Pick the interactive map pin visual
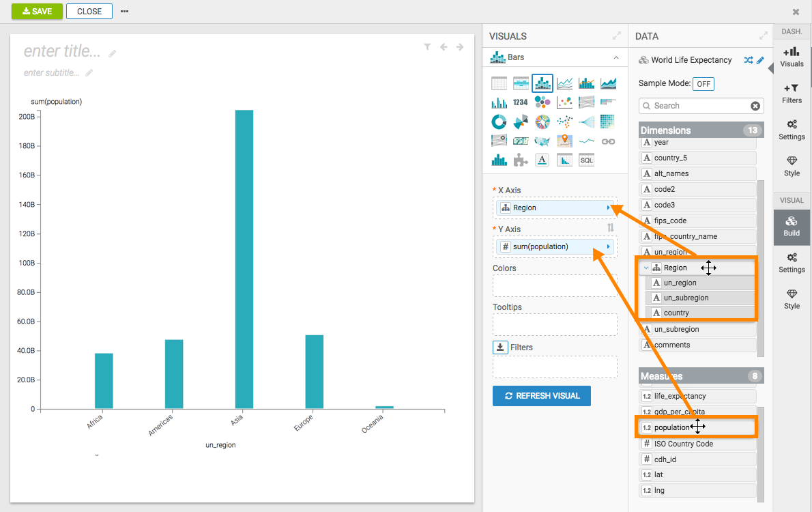The width and height of the screenshot is (812, 512). pyautogui.click(x=564, y=141)
